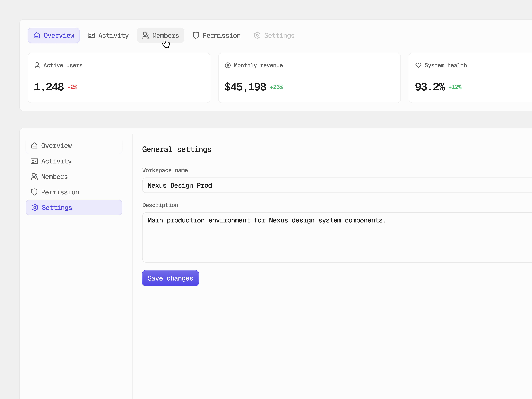
Task: Select Activity in the vertical sidebar
Action: click(74, 161)
